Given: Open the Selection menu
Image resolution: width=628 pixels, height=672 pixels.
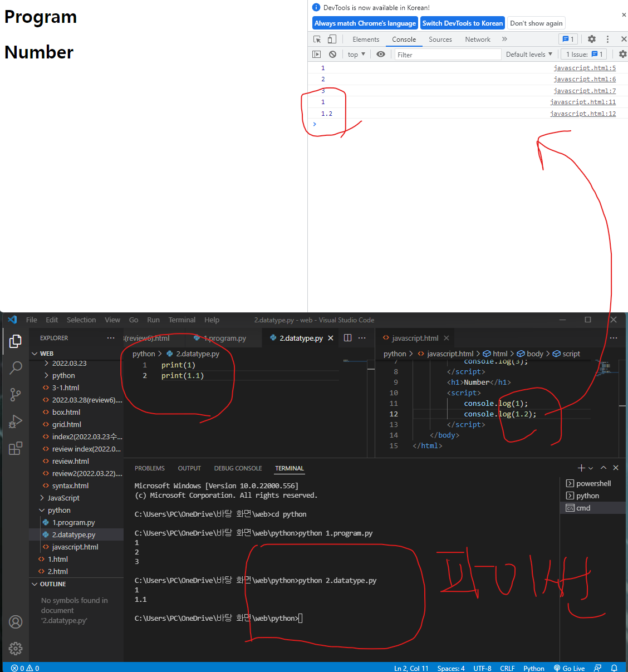Looking at the screenshot, I should pos(81,320).
